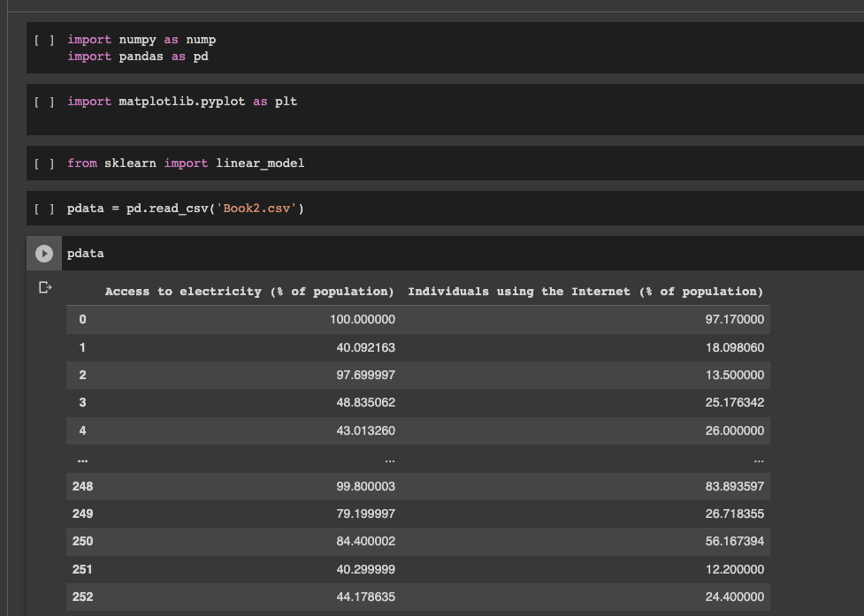The image size is (864, 616).
Task: Select value 26.718355 in row 249
Action: pos(735,513)
